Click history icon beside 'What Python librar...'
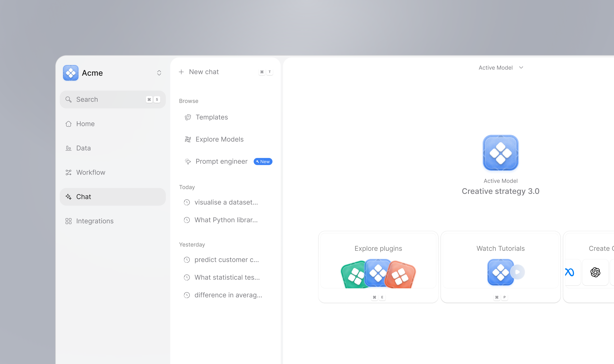 pos(187,220)
